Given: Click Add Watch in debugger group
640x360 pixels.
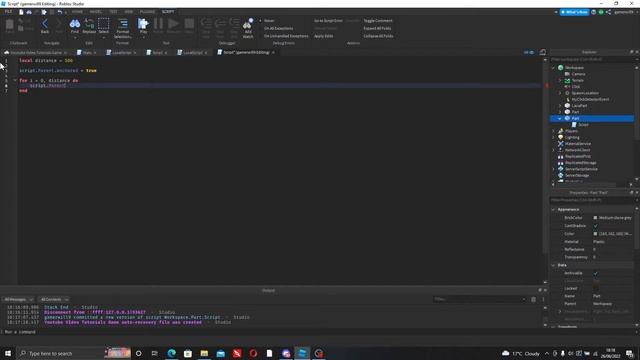Looking at the screenshot, I should point(248,28).
